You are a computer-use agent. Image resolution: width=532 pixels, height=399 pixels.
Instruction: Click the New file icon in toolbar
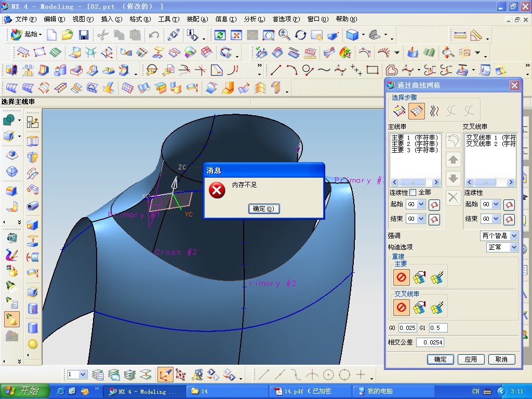tap(51, 35)
